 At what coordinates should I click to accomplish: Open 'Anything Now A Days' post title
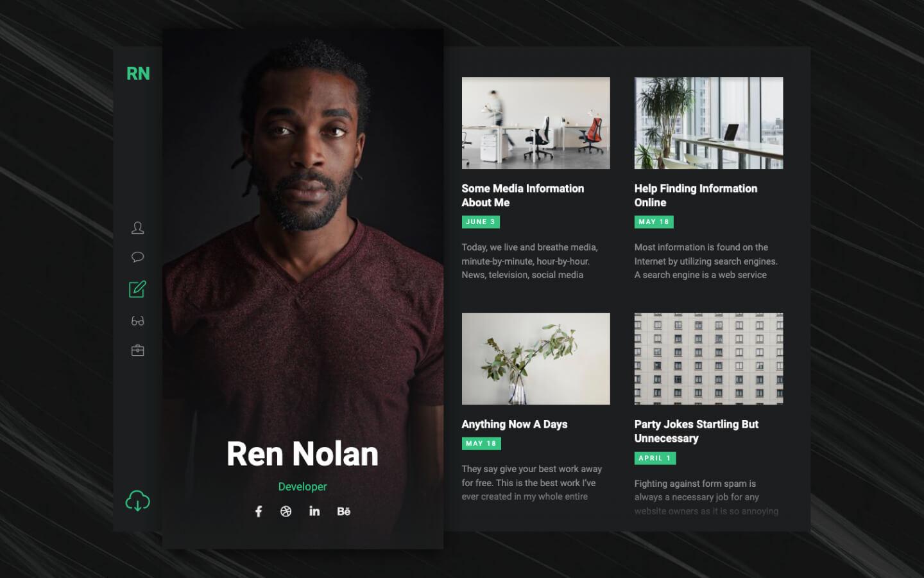click(515, 424)
